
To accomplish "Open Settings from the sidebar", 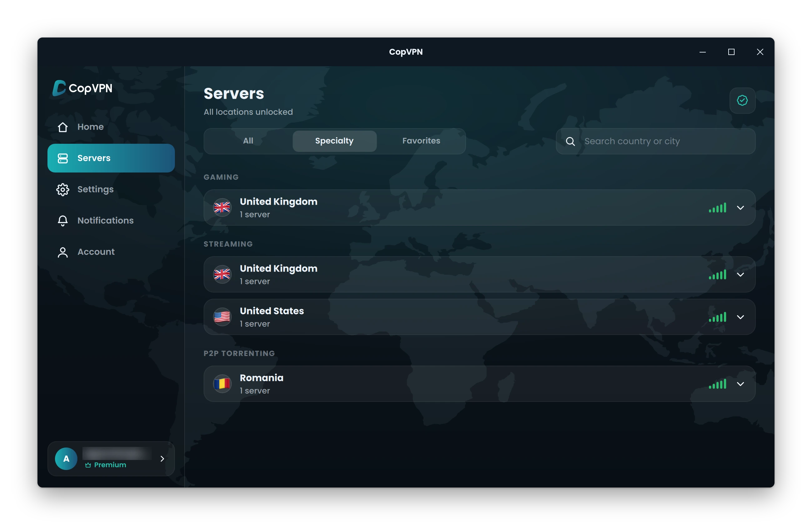I will tap(111, 189).
